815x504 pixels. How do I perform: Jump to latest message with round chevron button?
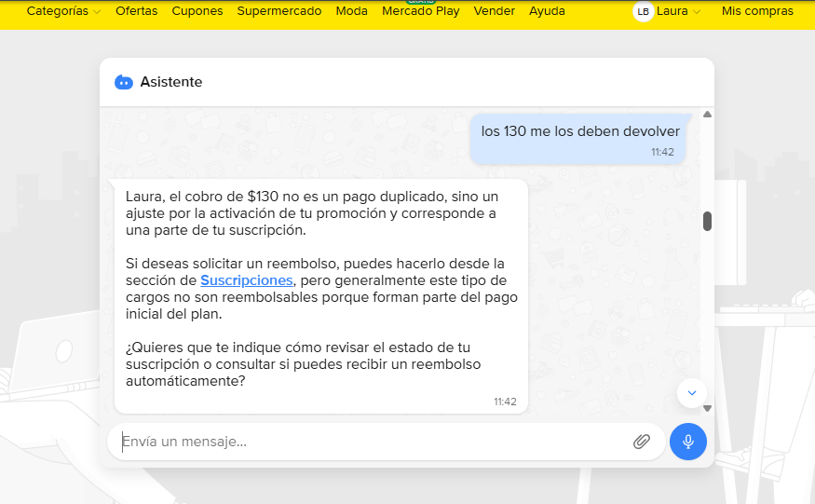click(692, 393)
